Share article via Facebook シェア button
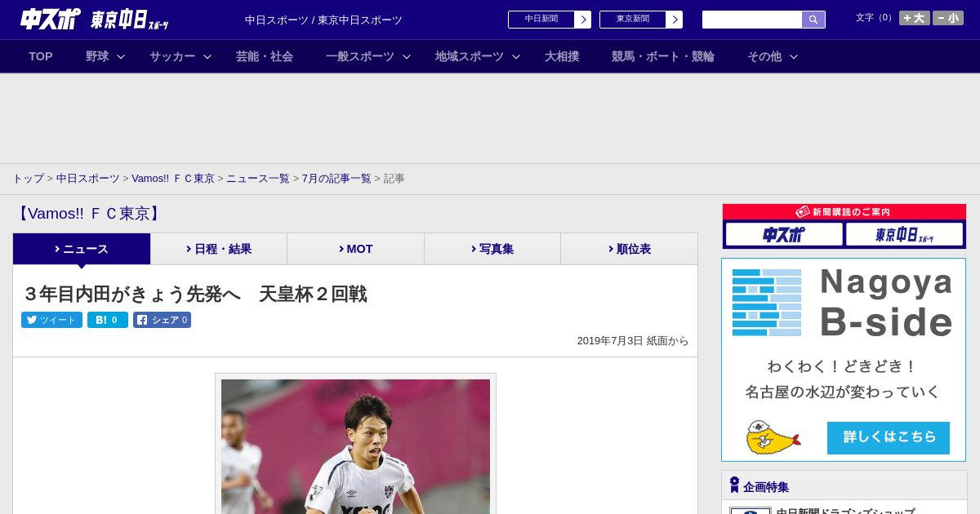 162,320
